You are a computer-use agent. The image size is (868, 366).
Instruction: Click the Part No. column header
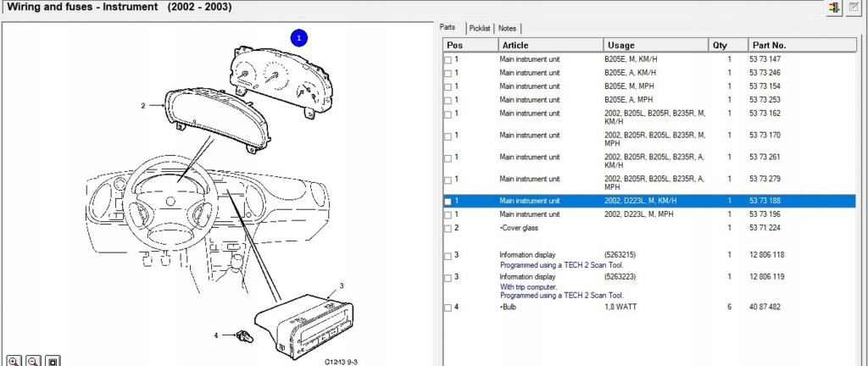pos(801,45)
